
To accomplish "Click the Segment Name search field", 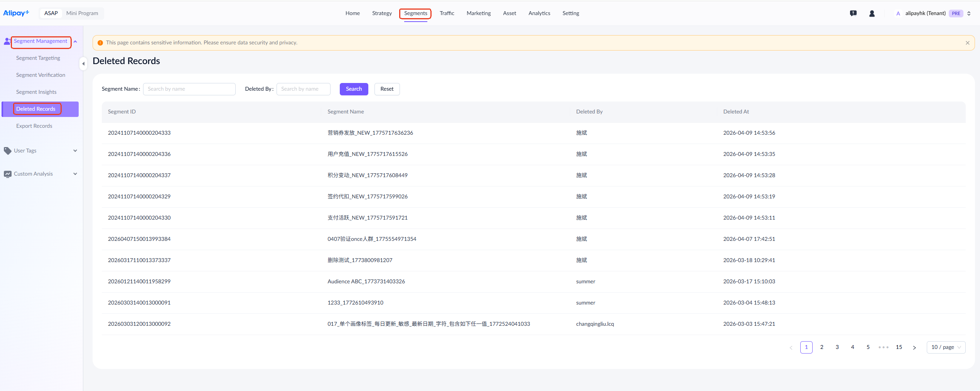I will pos(189,89).
